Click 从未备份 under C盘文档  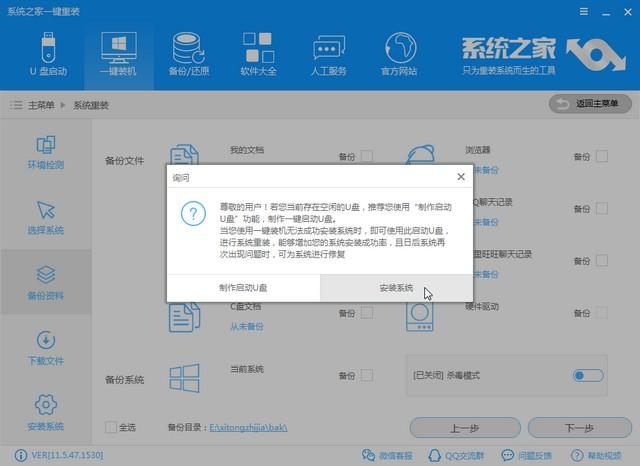(x=247, y=326)
